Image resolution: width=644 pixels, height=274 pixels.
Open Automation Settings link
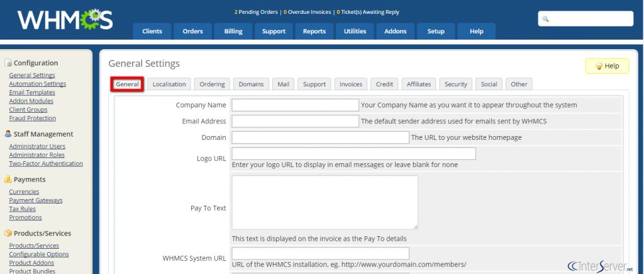pyautogui.click(x=37, y=84)
